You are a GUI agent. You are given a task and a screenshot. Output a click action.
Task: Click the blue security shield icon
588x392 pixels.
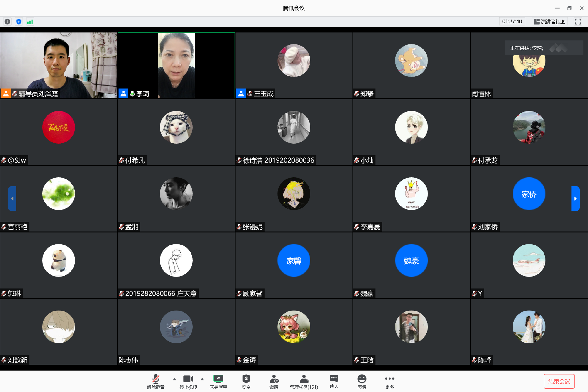point(19,21)
